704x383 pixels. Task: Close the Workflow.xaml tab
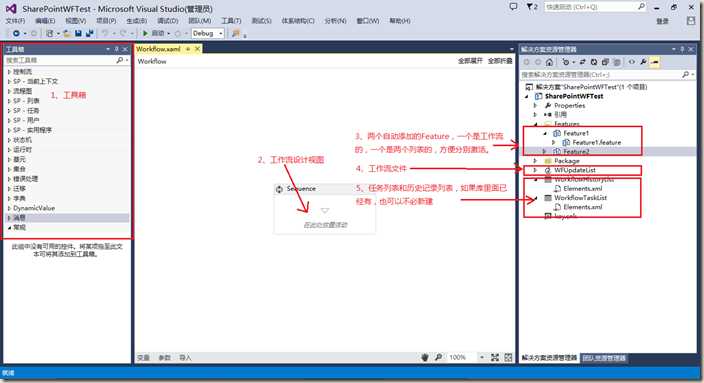(197, 49)
